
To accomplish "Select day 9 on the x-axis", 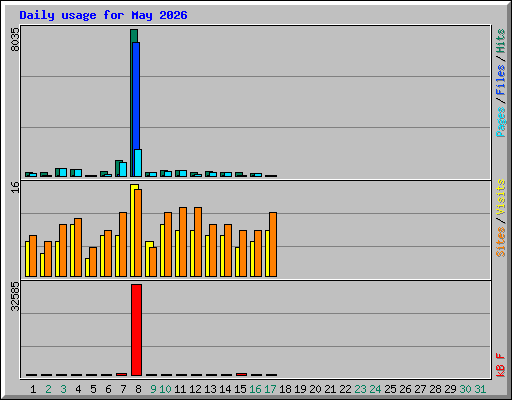I will tap(153, 389).
